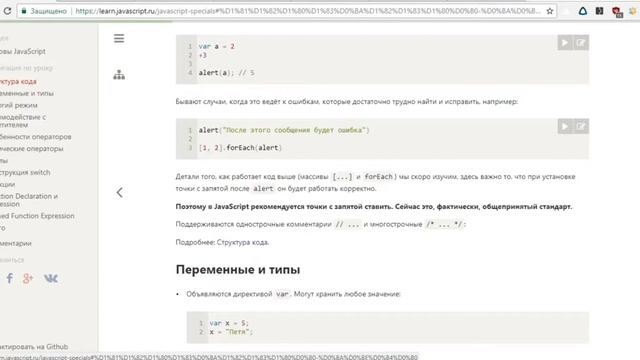This screenshot has height=360, width=640.
Task: Open 'Function Declaration и Expression' sidebar item
Action: [29, 200]
